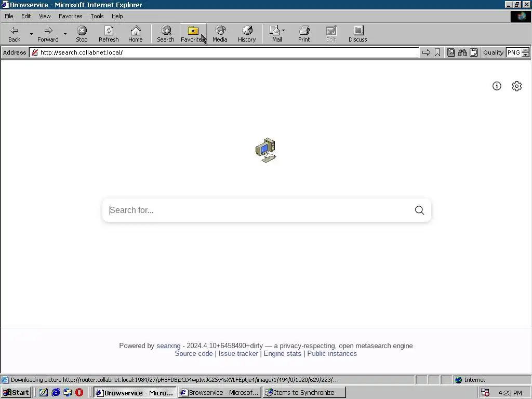The height and width of the screenshot is (399, 532).
Task: Open the Search pane from toolbar
Action: (166, 34)
